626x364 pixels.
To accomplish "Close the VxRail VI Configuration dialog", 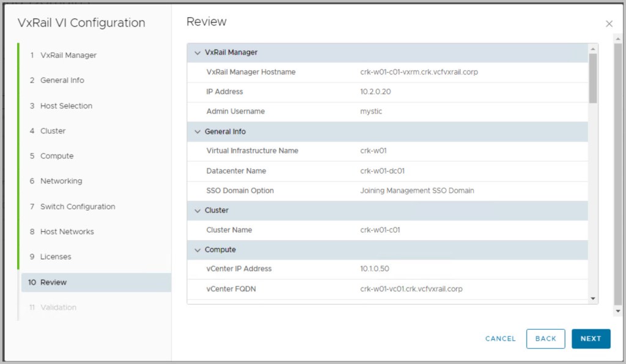I will click(609, 24).
